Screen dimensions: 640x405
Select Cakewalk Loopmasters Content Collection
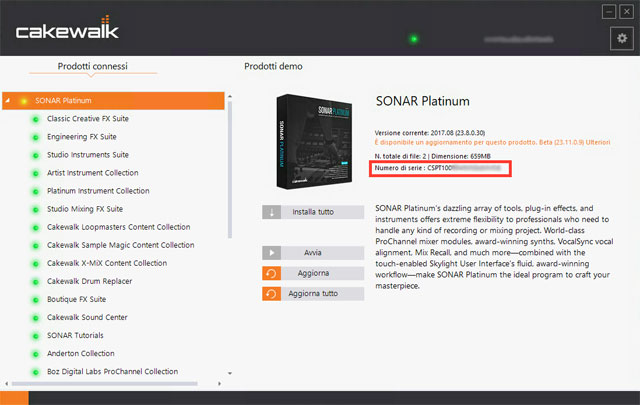click(118, 227)
